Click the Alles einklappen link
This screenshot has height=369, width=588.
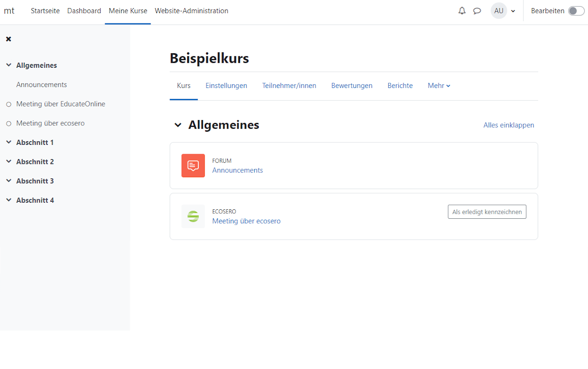[509, 125]
